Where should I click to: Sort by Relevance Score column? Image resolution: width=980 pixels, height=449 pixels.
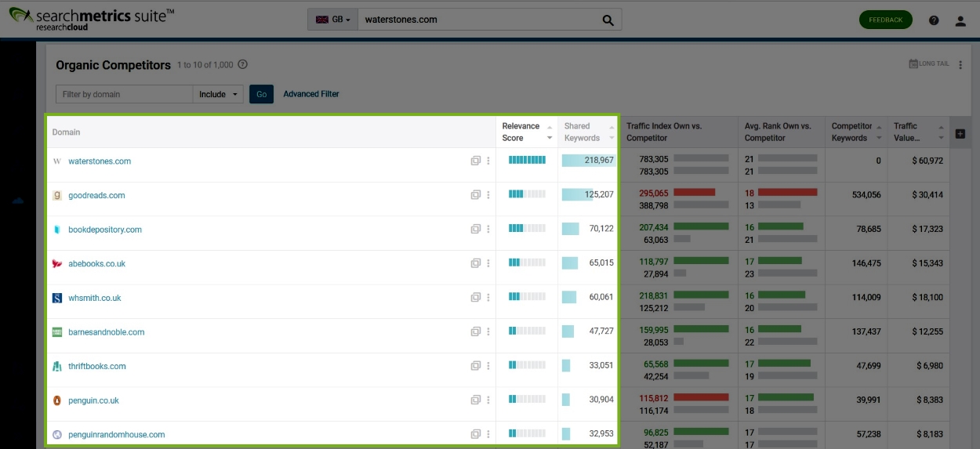click(521, 132)
